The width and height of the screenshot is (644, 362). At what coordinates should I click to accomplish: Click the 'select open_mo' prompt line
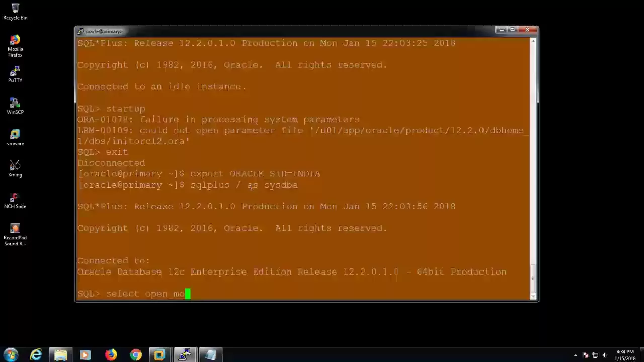(x=134, y=294)
